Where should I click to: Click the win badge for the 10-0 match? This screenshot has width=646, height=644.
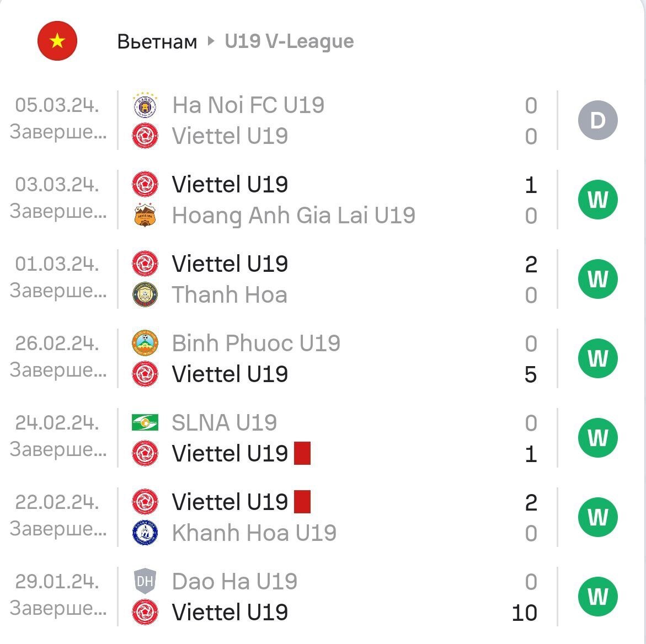tap(597, 597)
